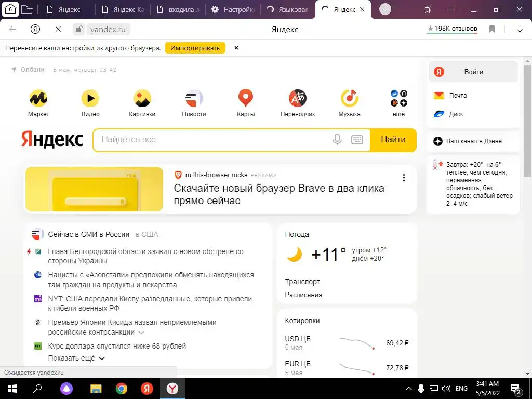Image resolution: width=532 pixels, height=399 pixels.
Task: Open Курс доллара news headline
Action: point(117,347)
